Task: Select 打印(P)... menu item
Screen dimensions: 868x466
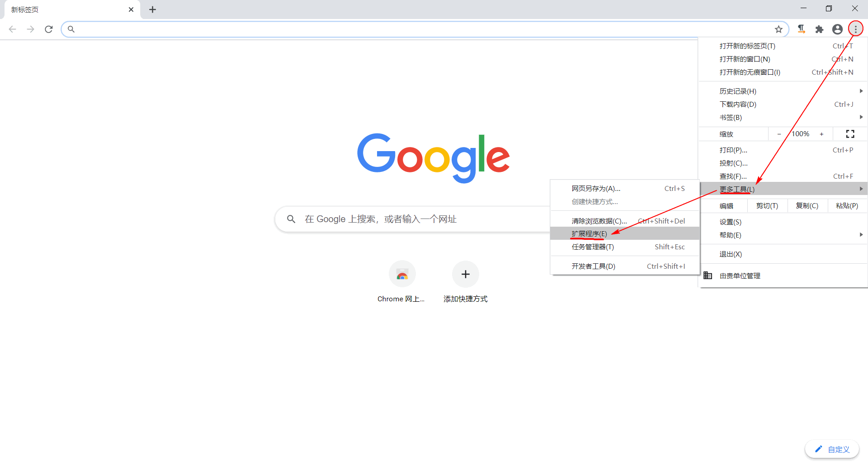Action: [783, 150]
